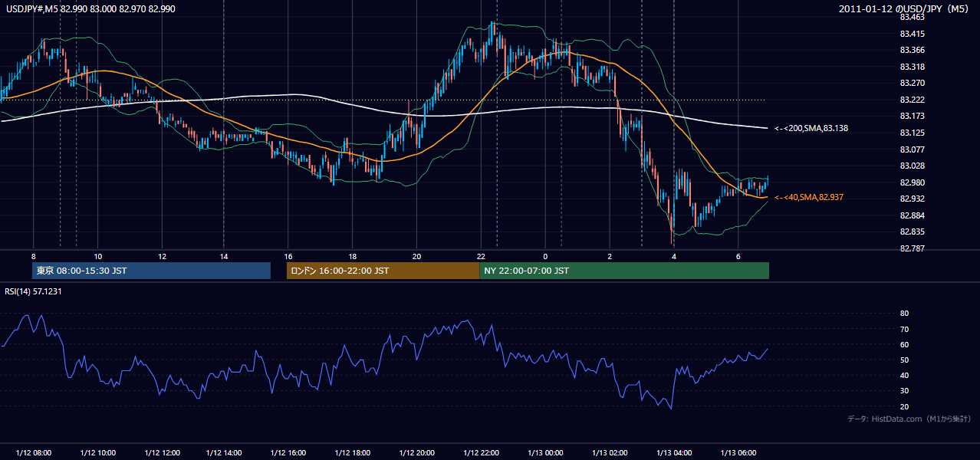Click bottom time label 1/12 16:00
The height and width of the screenshot is (460, 980).
click(x=288, y=453)
